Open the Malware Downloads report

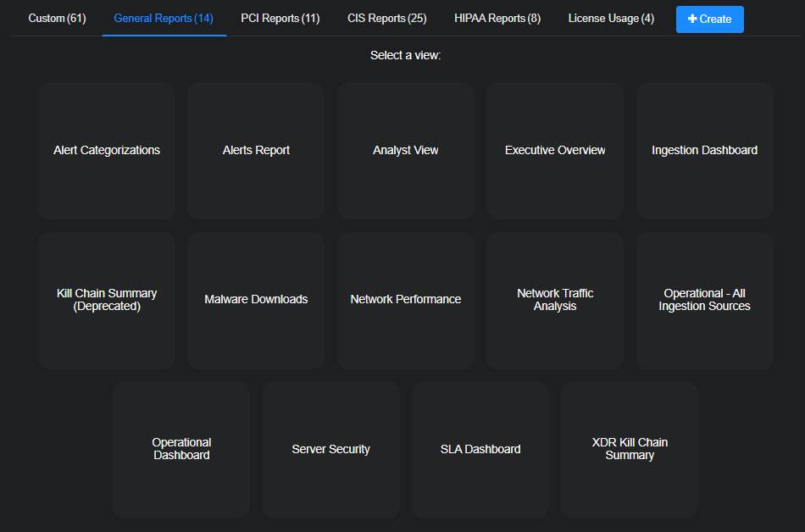click(x=256, y=300)
